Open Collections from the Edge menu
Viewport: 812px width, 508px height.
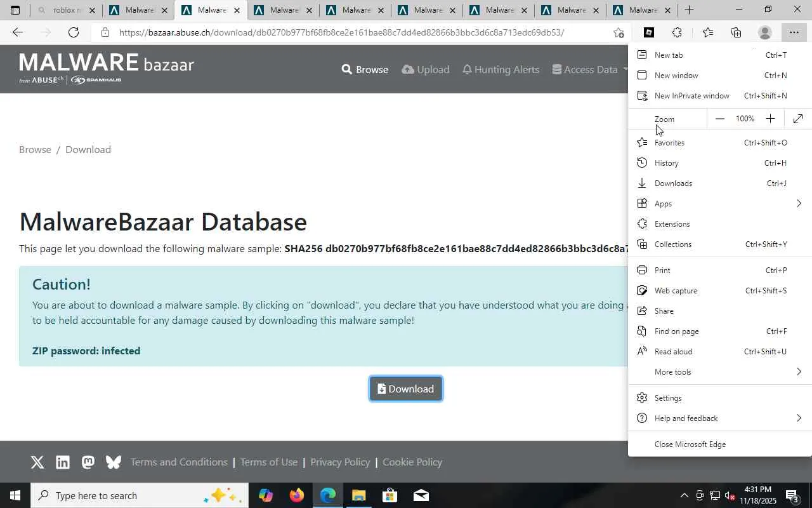720,244
